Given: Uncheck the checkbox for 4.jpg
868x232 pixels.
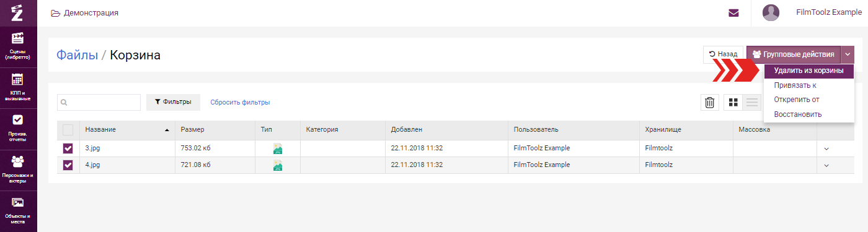Looking at the screenshot, I should [68, 165].
